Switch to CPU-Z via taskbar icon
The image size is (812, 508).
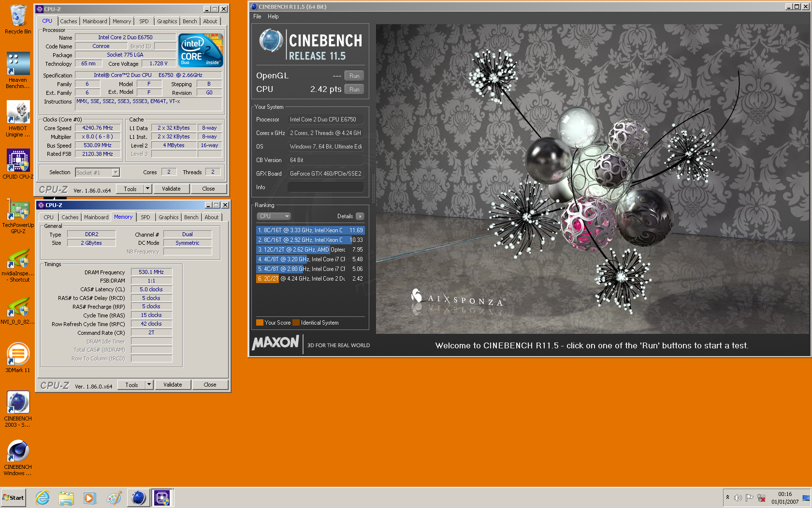tap(162, 498)
